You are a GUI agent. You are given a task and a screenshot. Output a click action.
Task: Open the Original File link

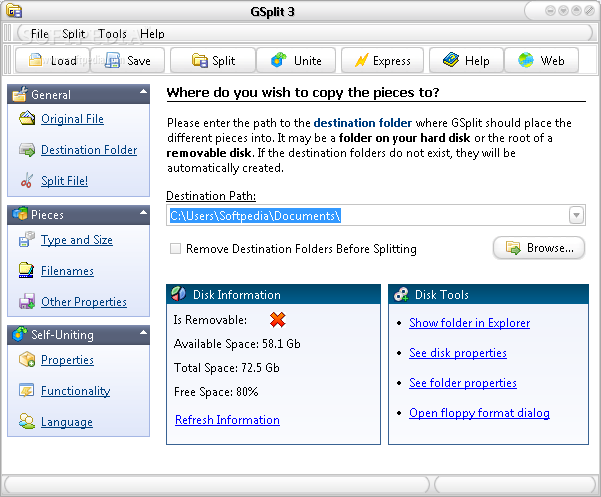(72, 119)
